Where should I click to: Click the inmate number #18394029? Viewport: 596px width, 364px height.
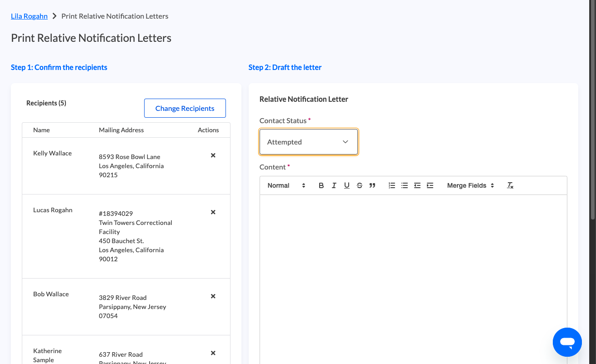[116, 214]
